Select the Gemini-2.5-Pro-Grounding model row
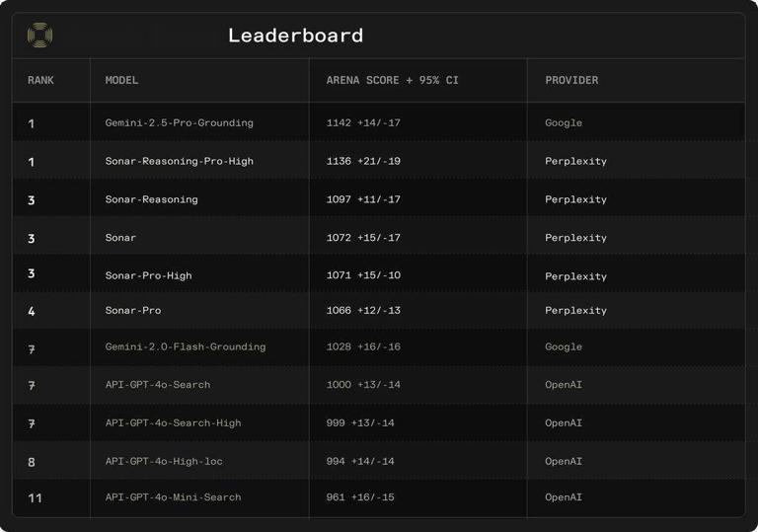This screenshot has height=532, width=758. coord(179,123)
